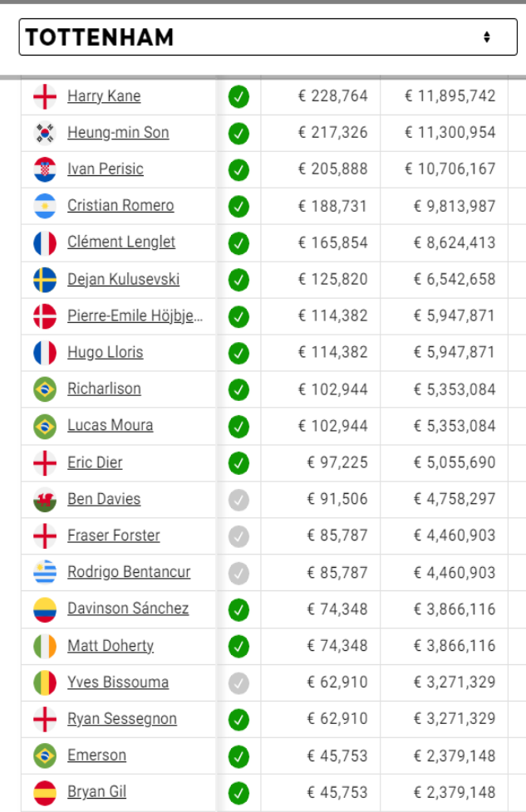Click the dropdown arrows beside TOTTENHAM

(487, 37)
